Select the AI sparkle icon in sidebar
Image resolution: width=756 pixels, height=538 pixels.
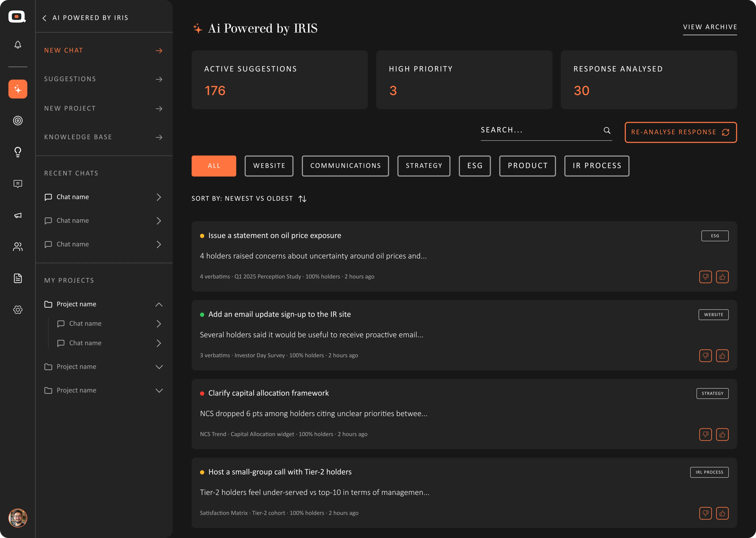point(18,89)
